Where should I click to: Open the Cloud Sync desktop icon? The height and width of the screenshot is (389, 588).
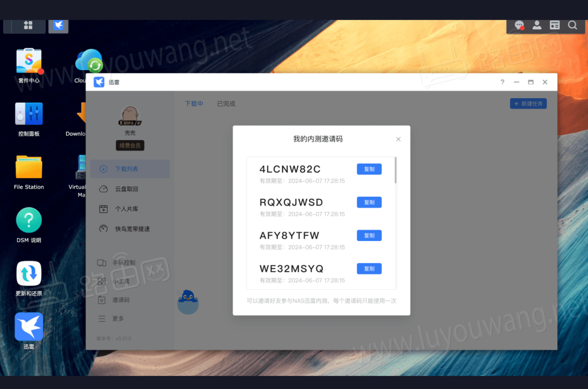(x=89, y=61)
